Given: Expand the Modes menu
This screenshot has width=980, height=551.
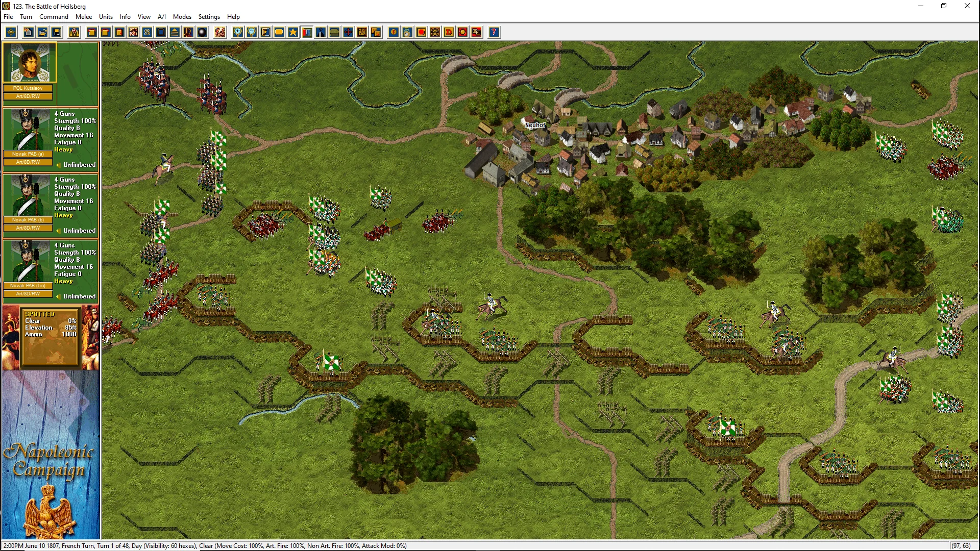Looking at the screenshot, I should [182, 17].
